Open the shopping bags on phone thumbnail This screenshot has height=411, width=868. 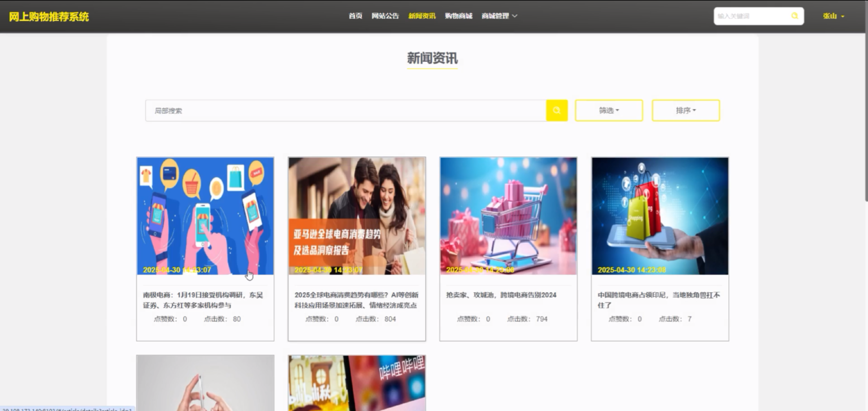pyautogui.click(x=660, y=216)
